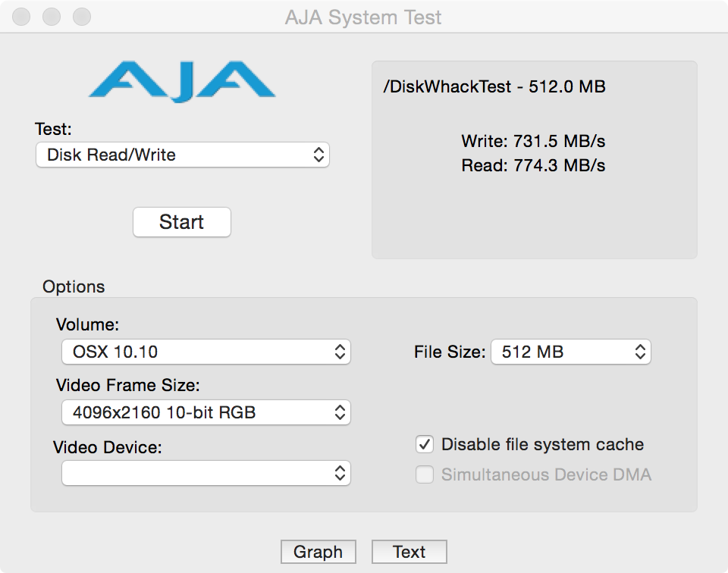Viewport: 728px width, 573px height.
Task: Open the Video Frame Size dropdown
Action: click(206, 412)
